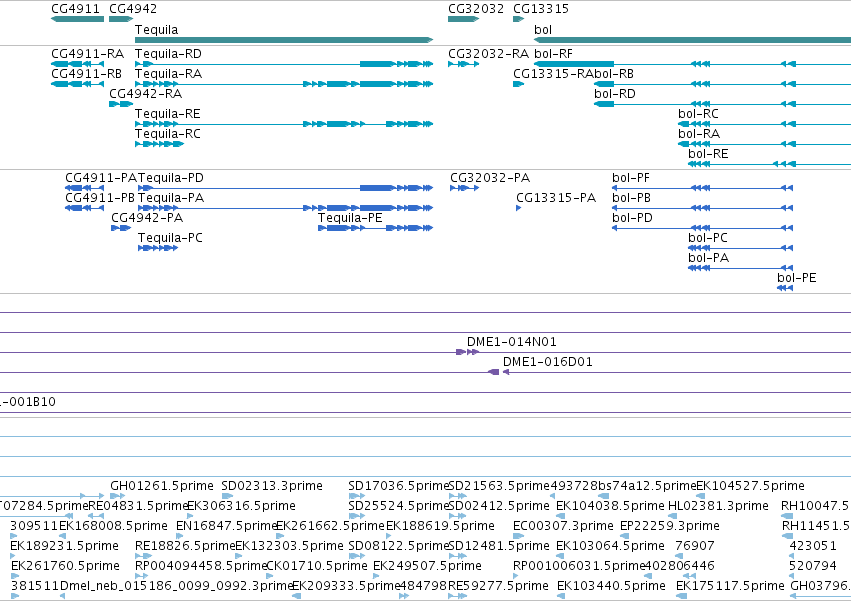851x601 pixels.
Task: Select the EK189231.5prime EST label
Action: [x=65, y=546]
